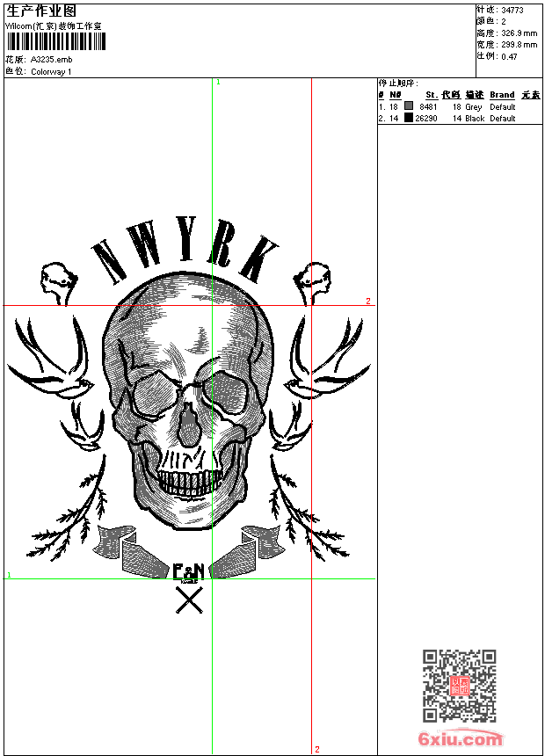The width and height of the screenshot is (545, 756).
Task: Click Default brand in Black row
Action: 503,118
